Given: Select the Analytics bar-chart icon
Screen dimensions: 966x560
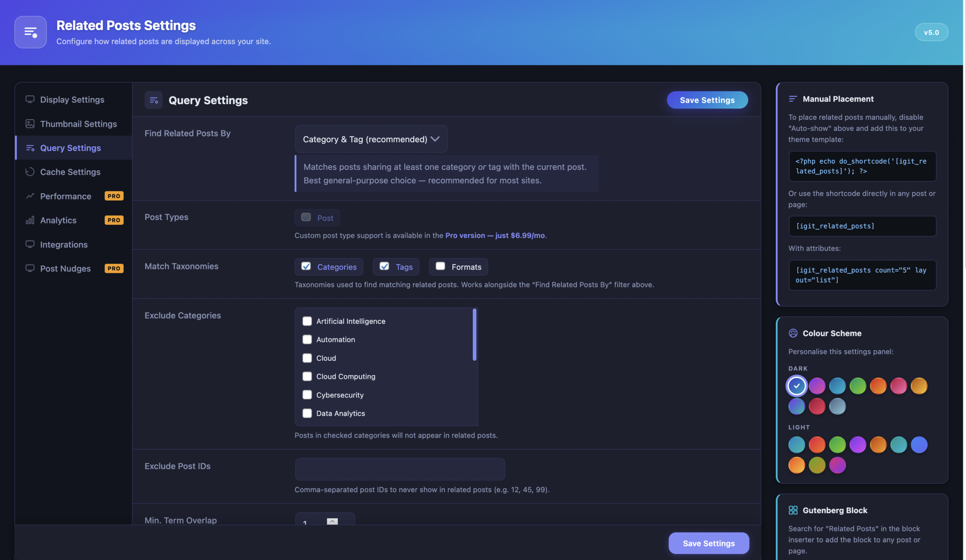Looking at the screenshot, I should point(30,220).
